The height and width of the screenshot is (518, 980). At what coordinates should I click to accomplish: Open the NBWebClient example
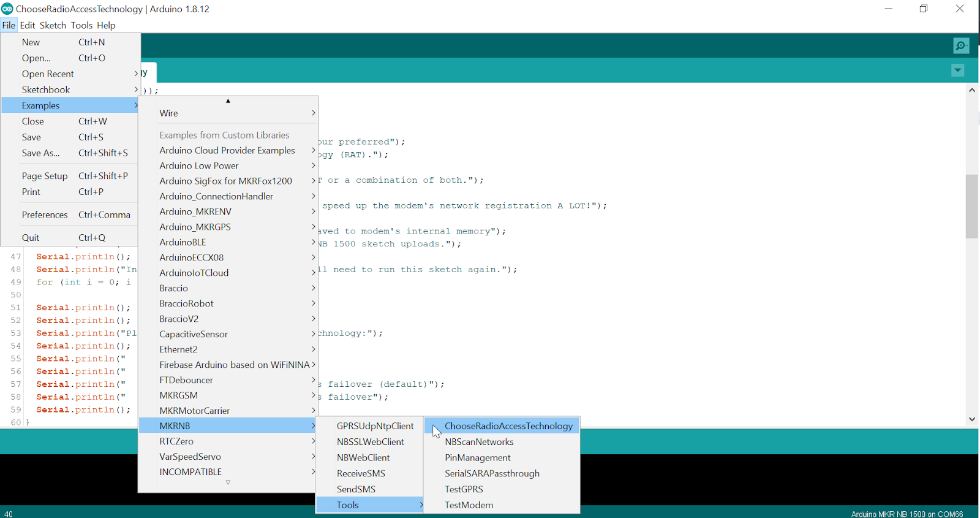pyautogui.click(x=370, y=458)
